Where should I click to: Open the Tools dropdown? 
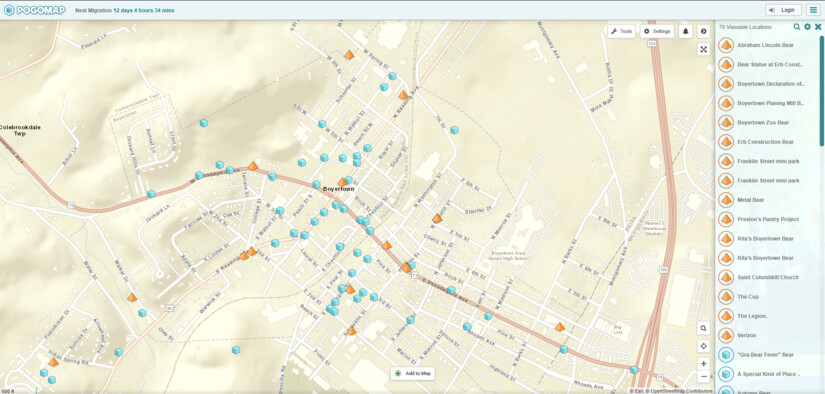point(621,32)
